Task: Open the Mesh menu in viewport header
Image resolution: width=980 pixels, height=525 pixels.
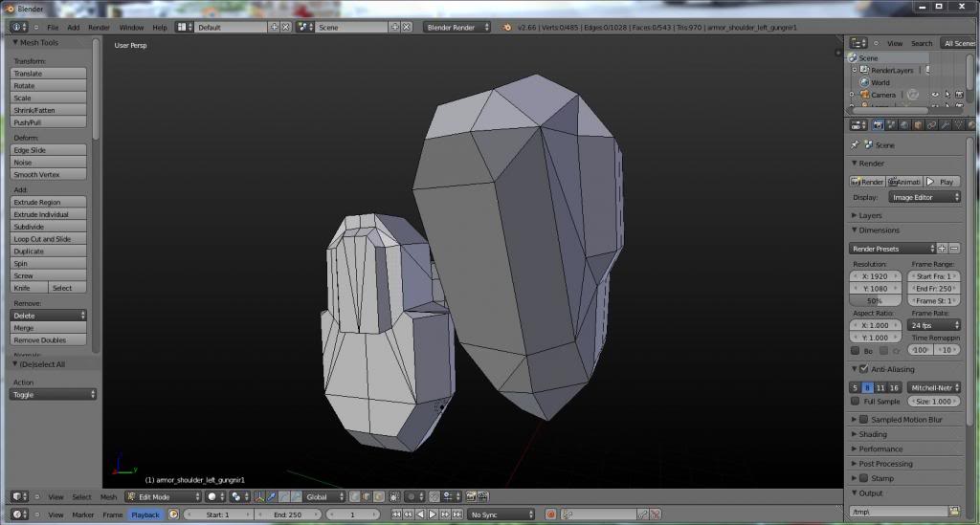Action: pyautogui.click(x=108, y=497)
